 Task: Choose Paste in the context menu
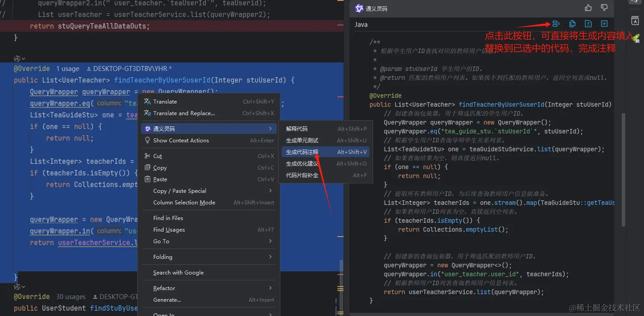(209, 179)
